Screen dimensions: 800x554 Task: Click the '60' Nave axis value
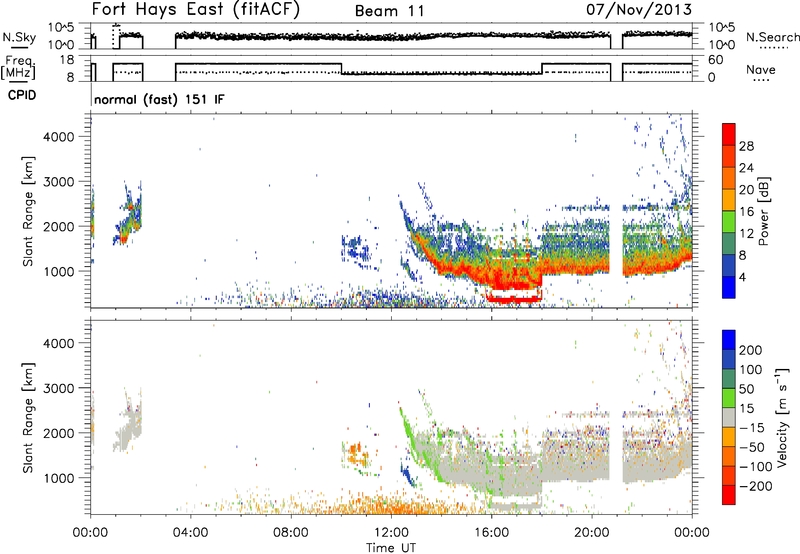(716, 60)
